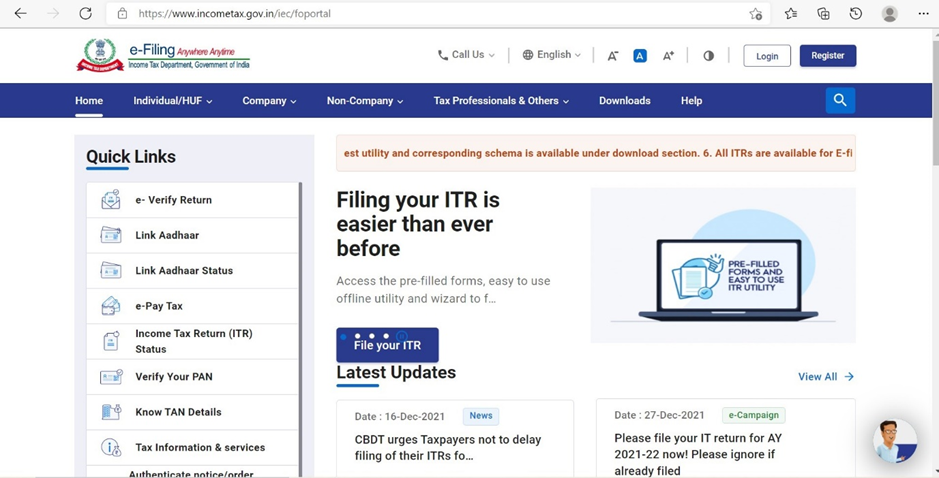This screenshot has width=939, height=478.
Task: Open the browser Collections icon
Action: pos(823,13)
